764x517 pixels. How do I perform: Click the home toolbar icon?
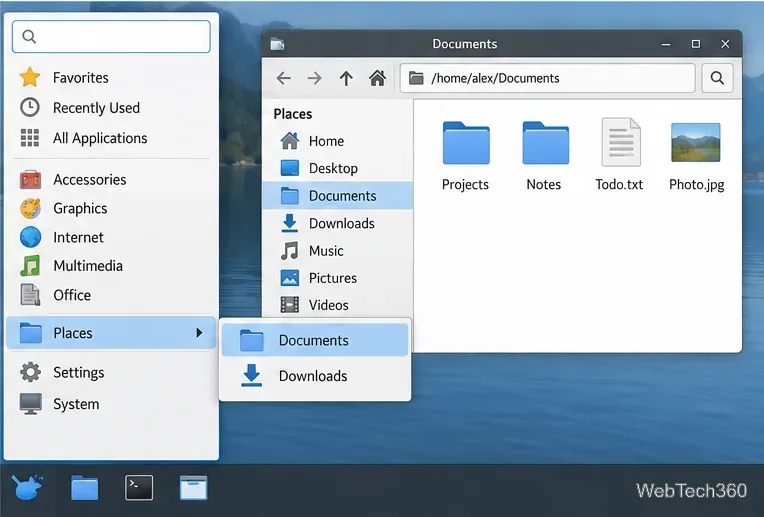coord(377,78)
